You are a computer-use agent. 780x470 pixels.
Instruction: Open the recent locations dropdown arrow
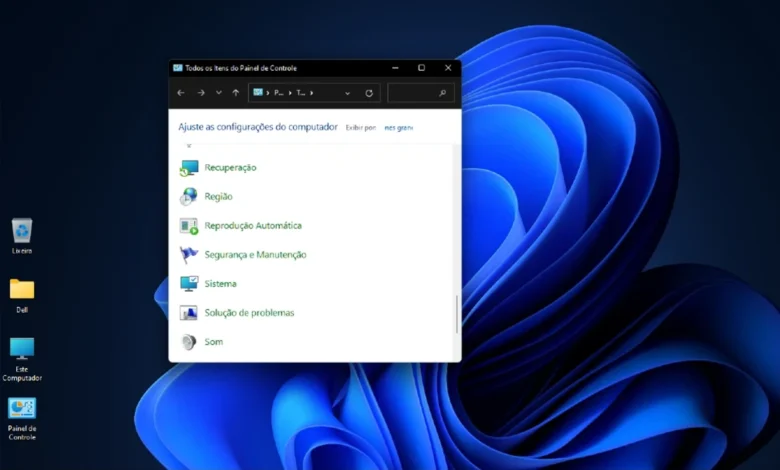(x=219, y=93)
